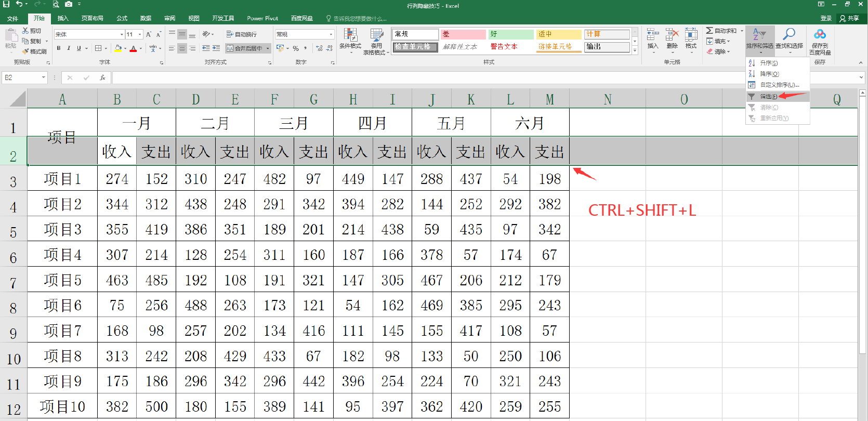Viewport: 868px width, 421px height.
Task: Click the percent style icon
Action: click(x=296, y=48)
